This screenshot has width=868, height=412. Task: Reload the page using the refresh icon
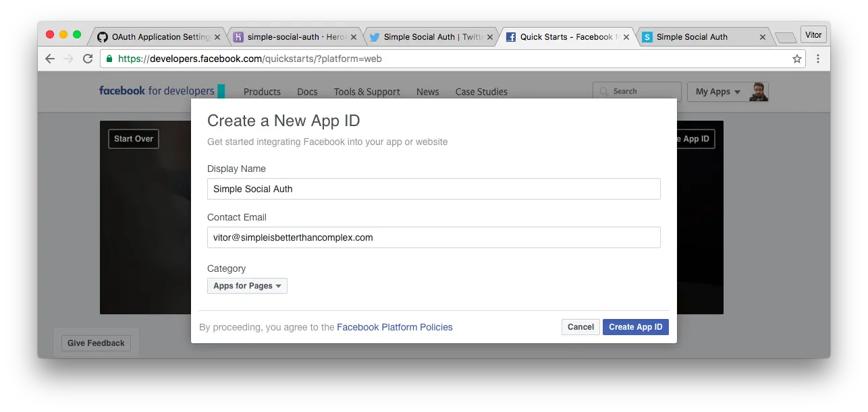pos(88,59)
